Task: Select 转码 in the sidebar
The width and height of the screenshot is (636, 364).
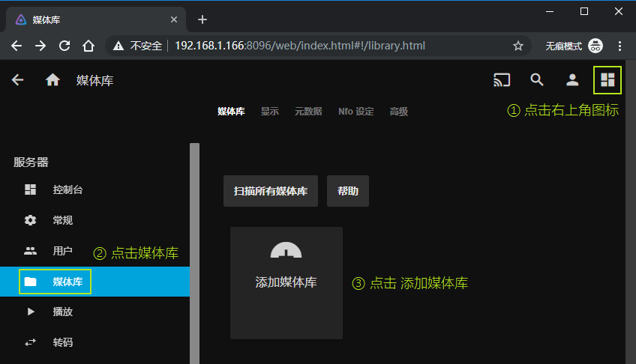Action: tap(63, 342)
